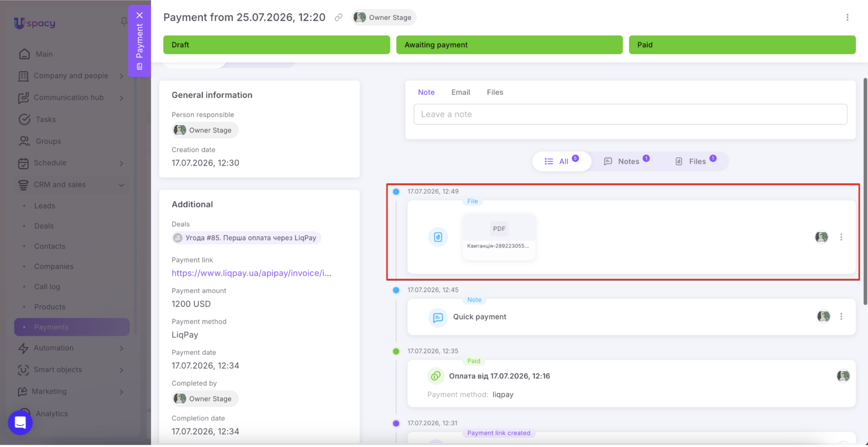Click the Paid payment link icon

coord(436,376)
